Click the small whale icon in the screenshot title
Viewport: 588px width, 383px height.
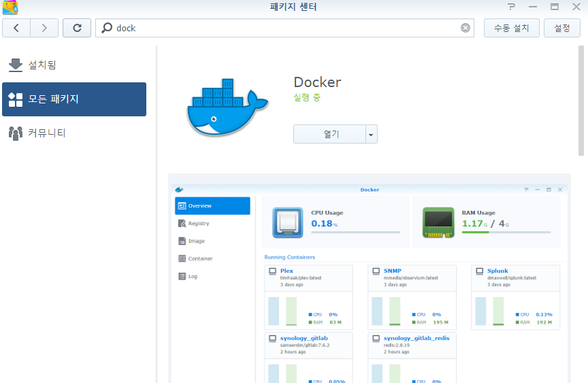pyautogui.click(x=179, y=190)
